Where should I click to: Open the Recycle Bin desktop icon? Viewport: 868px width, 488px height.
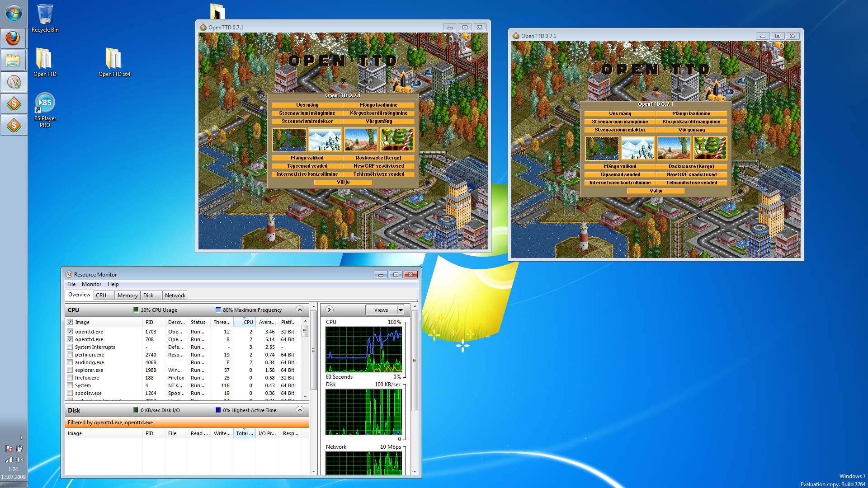[45, 19]
